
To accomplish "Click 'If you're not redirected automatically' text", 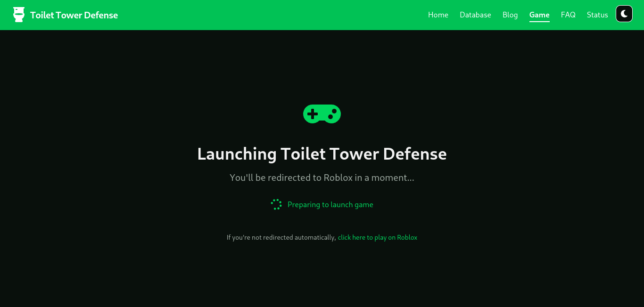I will coord(281,237).
